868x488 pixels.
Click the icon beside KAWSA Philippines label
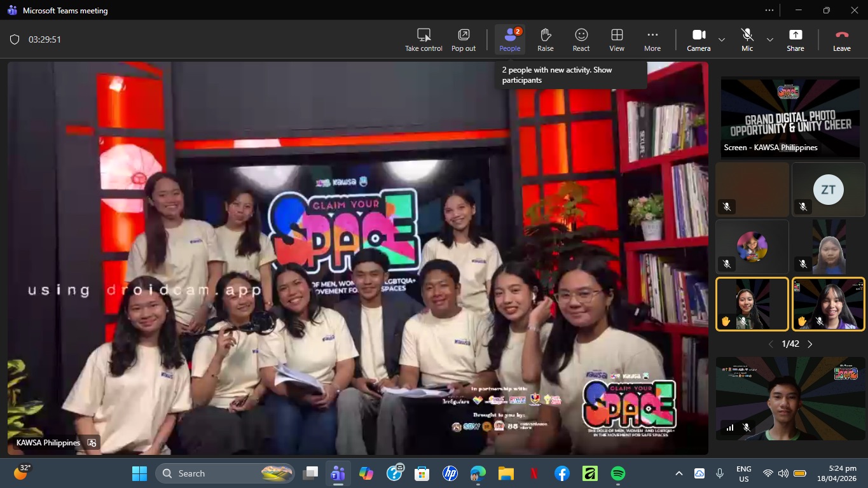pyautogui.click(x=92, y=443)
